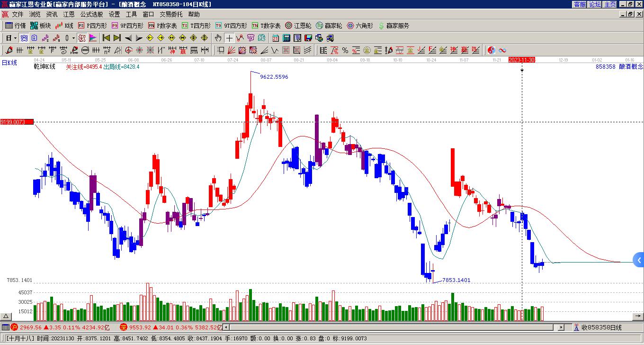Screen dimensions: 644x345
Task: Click the 出局线=8428.4 label
Action: [121, 67]
